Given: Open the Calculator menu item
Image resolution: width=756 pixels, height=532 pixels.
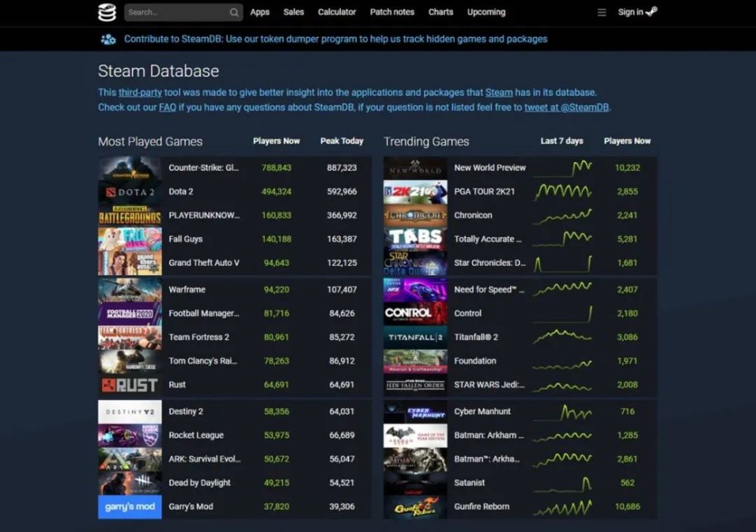Looking at the screenshot, I should [x=336, y=12].
